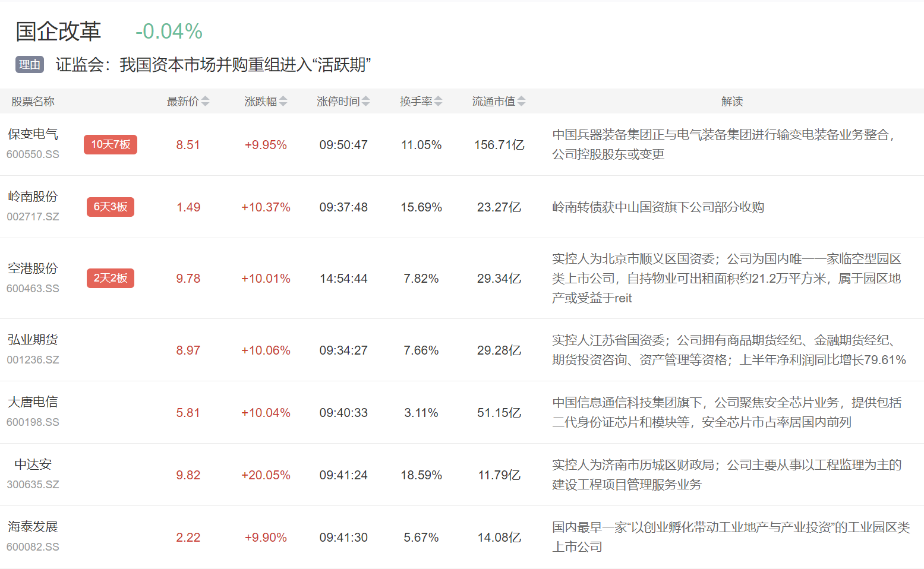Click the +9.95% change value
This screenshot has height=569, width=924.
(266, 145)
